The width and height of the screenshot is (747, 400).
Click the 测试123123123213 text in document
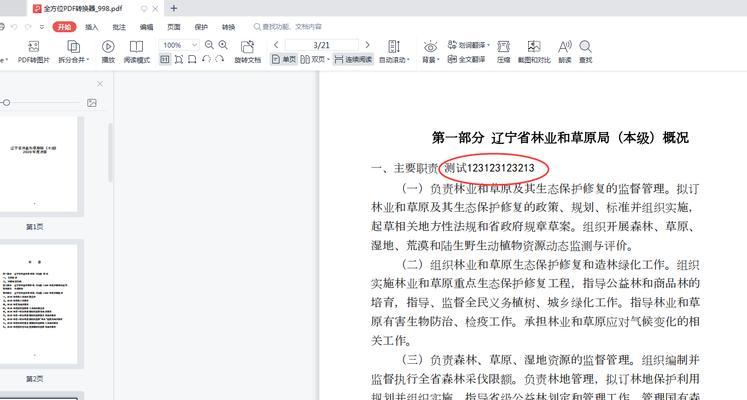tap(489, 168)
